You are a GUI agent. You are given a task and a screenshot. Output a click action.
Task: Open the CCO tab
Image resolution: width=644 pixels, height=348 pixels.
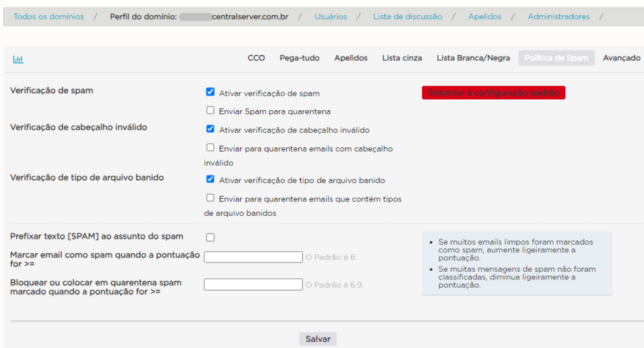(x=256, y=58)
